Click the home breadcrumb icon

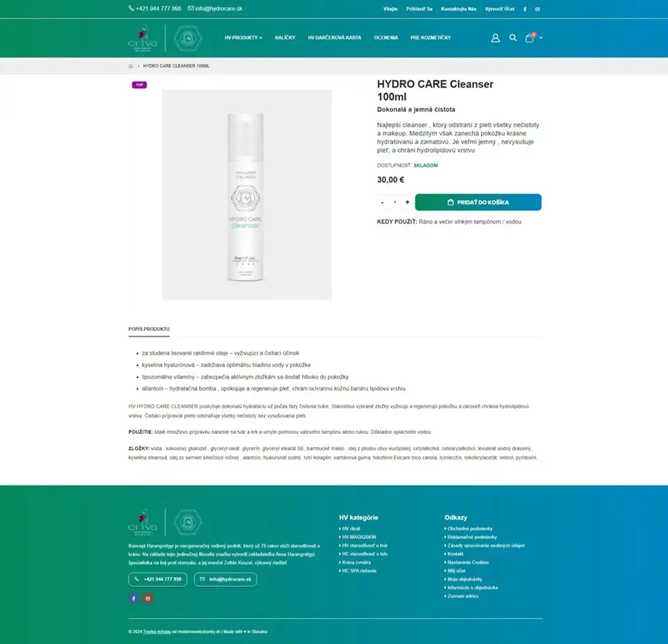pyautogui.click(x=131, y=66)
